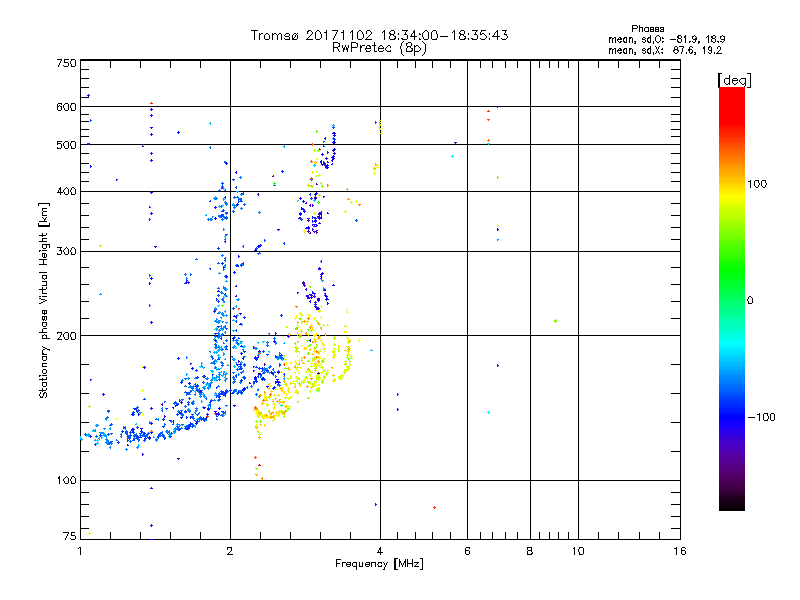
Task: Click the 'mean, sd,X: 87.6, 19.2' statistic
Action: [x=665, y=51]
